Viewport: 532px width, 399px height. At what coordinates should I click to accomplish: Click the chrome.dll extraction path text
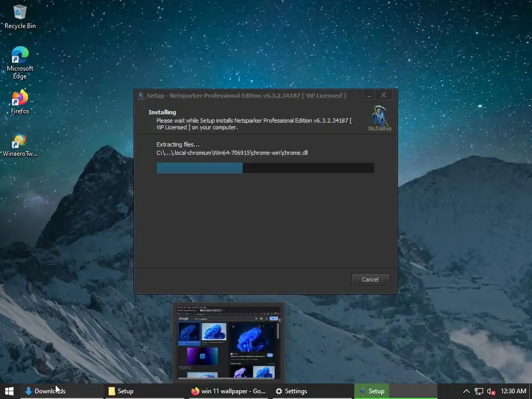coord(232,153)
